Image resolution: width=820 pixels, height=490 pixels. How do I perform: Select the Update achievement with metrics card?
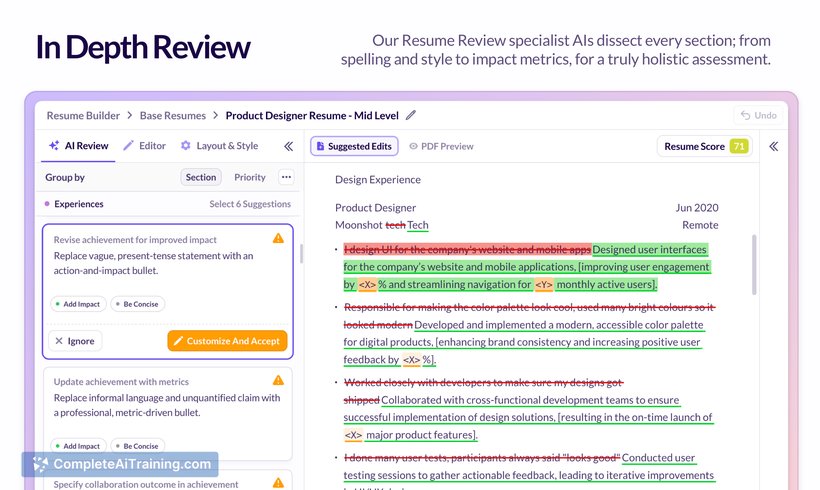[167, 413]
